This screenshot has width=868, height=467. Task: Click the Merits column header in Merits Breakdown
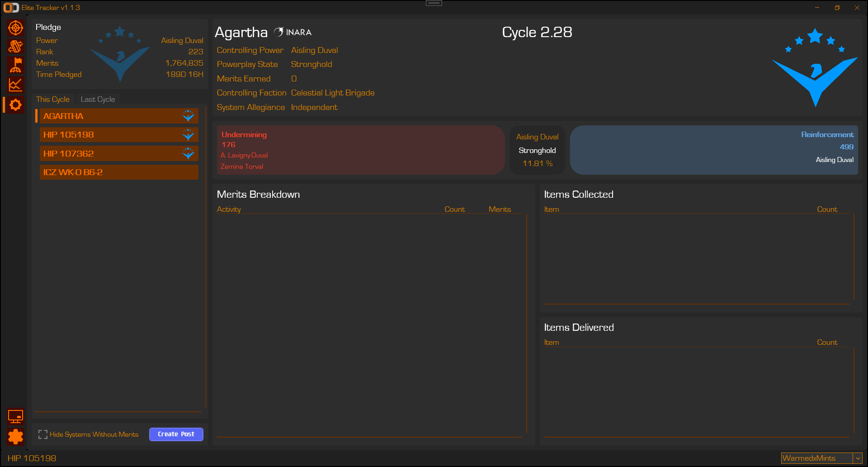pos(500,209)
